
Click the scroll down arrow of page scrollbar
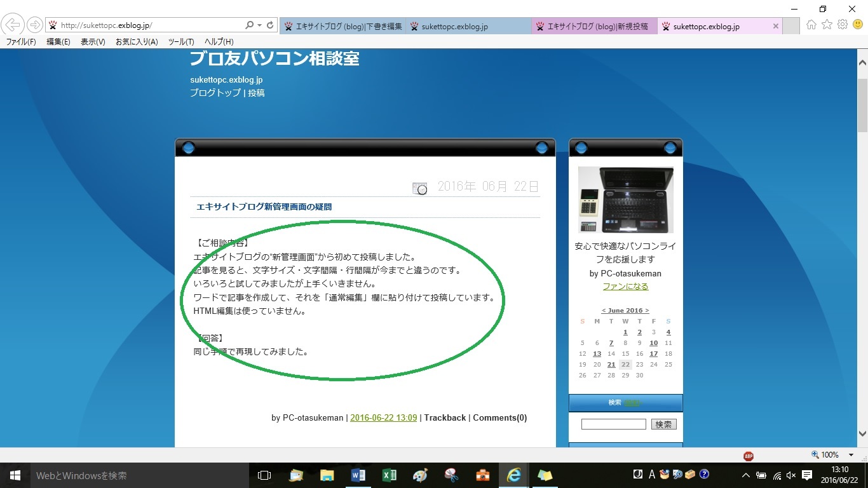[862, 434]
